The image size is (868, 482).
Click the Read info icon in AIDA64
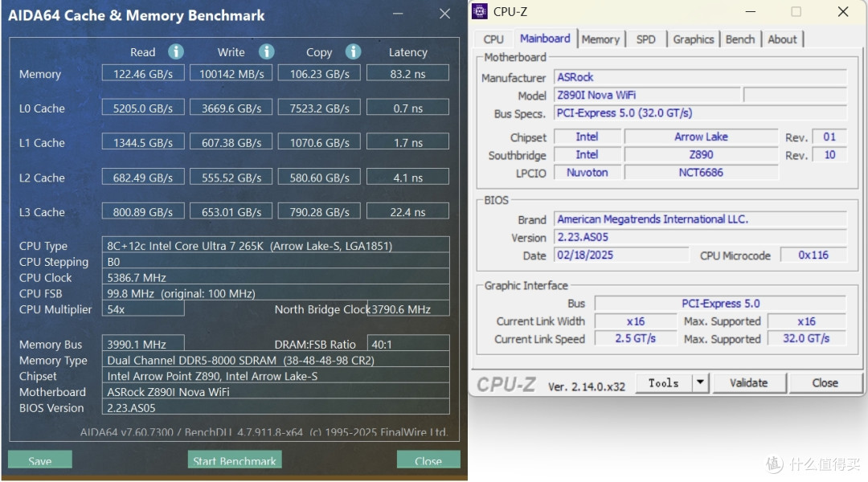tap(176, 52)
